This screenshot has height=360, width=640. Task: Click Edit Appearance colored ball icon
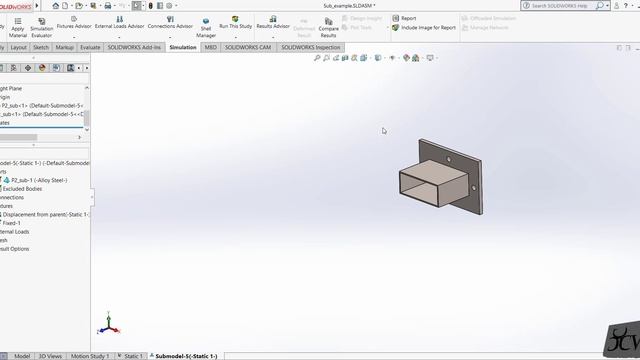point(406,58)
